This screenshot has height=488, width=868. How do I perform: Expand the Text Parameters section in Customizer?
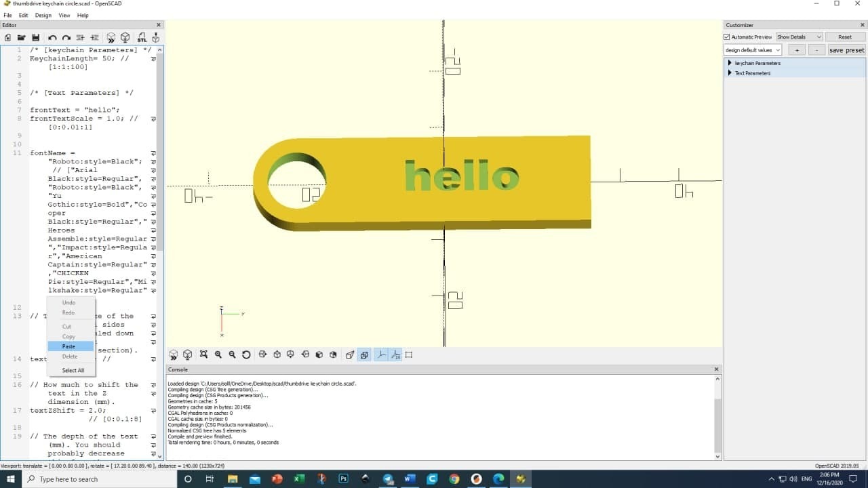(755, 73)
